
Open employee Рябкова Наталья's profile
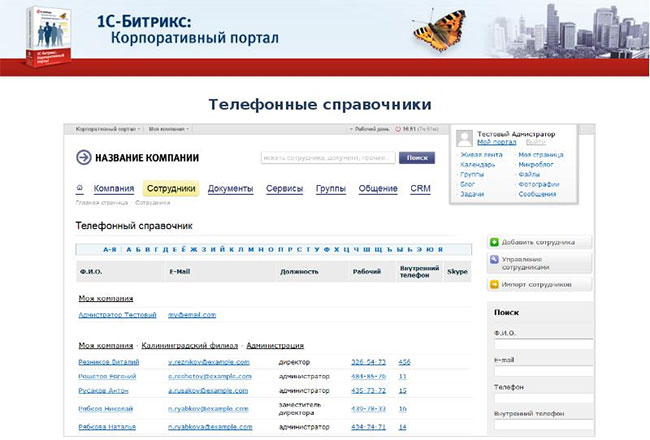(x=107, y=427)
